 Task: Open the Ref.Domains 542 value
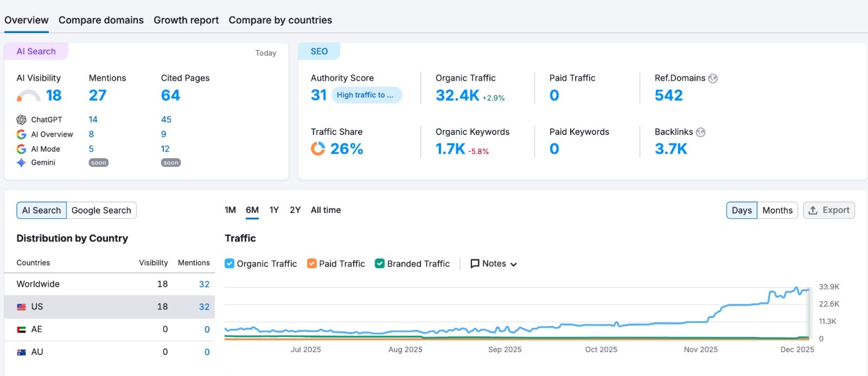tap(668, 95)
